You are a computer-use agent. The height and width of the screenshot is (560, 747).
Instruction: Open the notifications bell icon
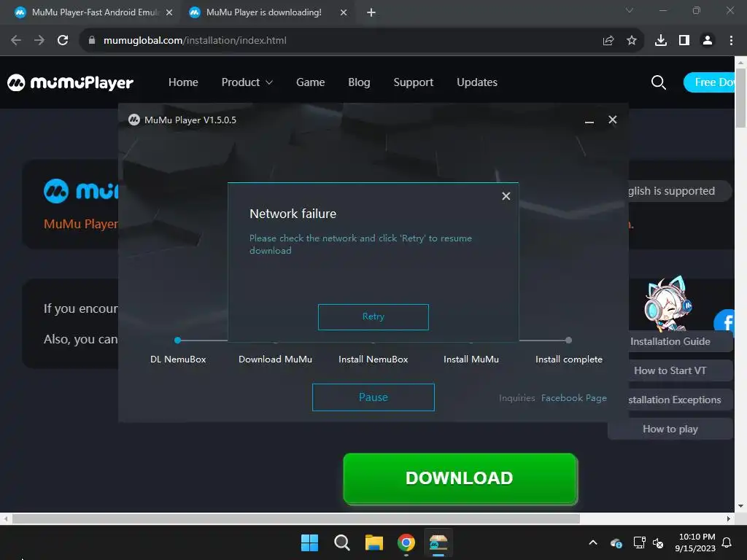tap(727, 542)
